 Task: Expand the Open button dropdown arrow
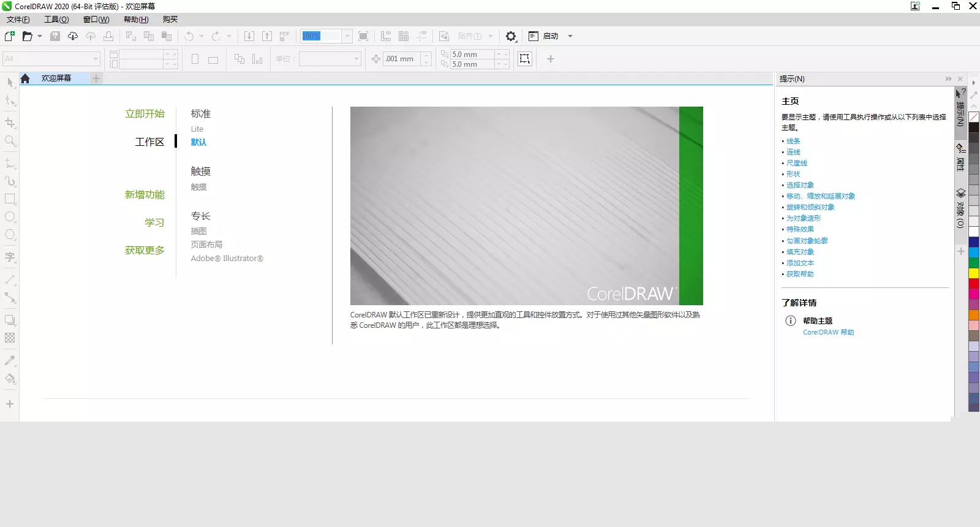pos(40,36)
